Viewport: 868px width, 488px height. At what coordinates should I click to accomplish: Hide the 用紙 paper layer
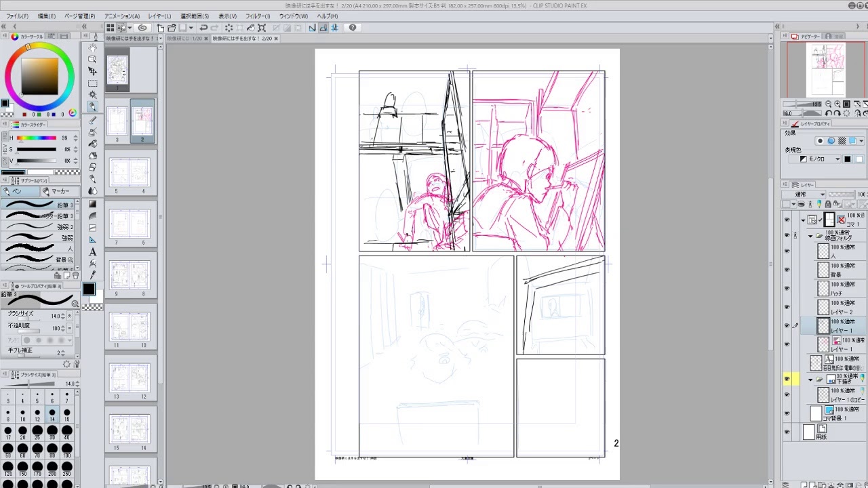point(787,432)
